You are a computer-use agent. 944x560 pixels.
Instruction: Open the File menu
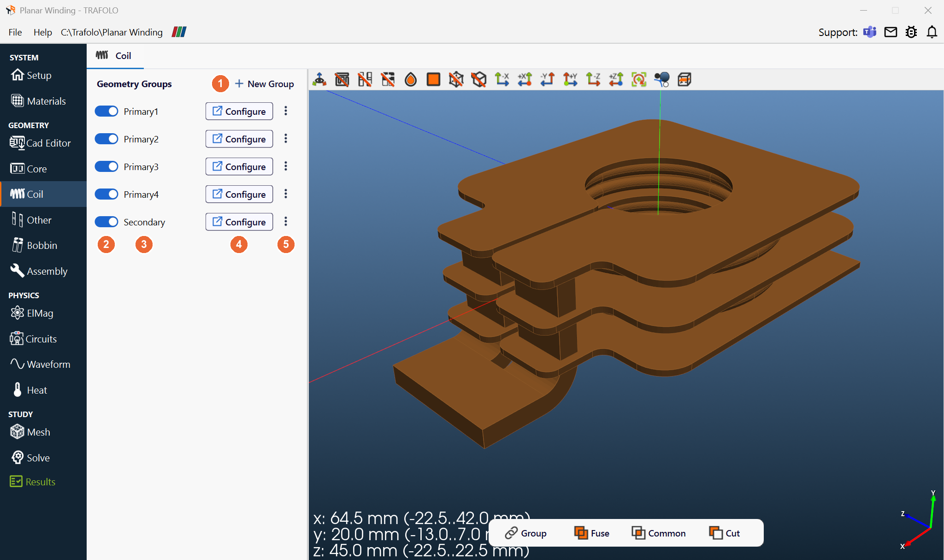[x=15, y=32]
